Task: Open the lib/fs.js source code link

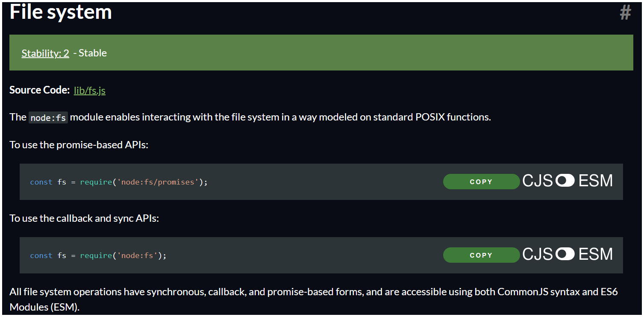Action: coord(90,91)
